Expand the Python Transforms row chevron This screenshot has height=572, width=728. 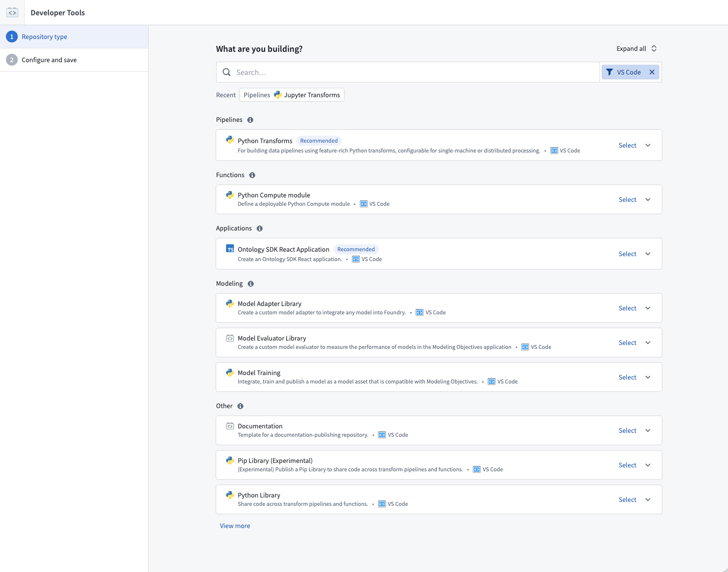648,145
